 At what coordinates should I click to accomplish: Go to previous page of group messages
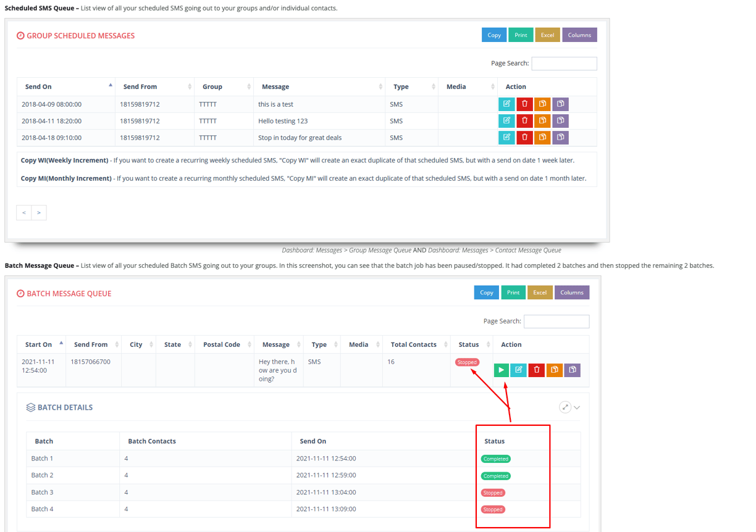24,212
